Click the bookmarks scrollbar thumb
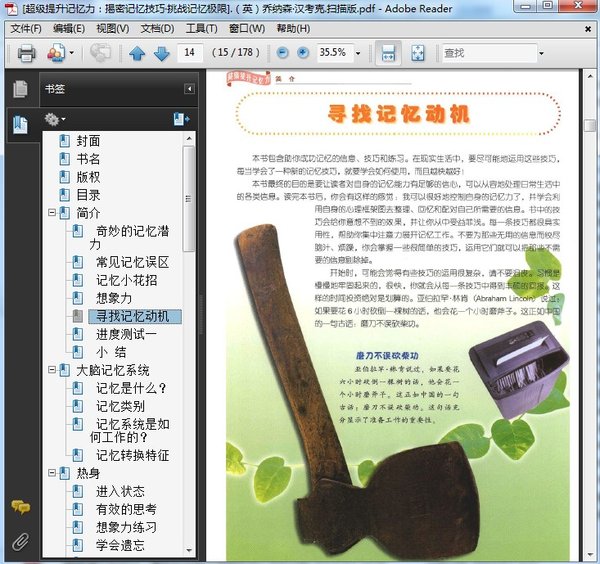 coord(188,199)
